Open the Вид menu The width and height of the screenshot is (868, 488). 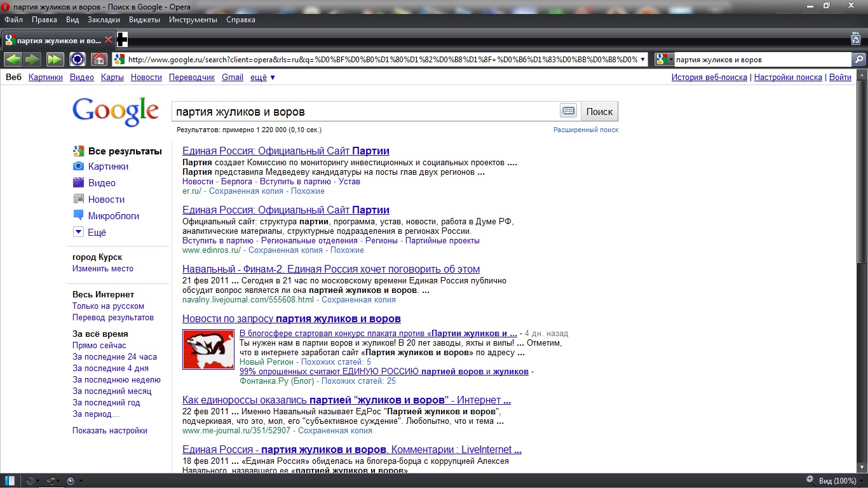coord(72,20)
